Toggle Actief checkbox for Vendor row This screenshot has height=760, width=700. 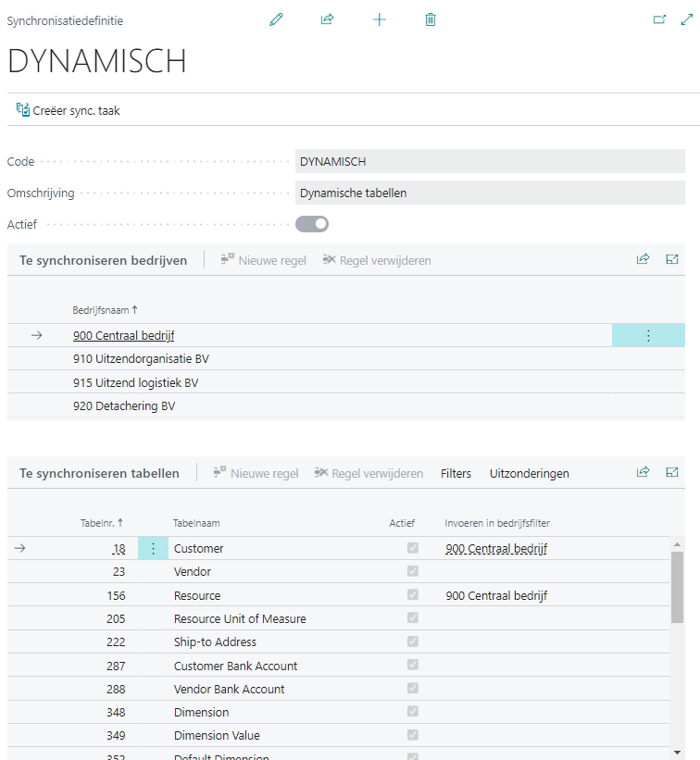[x=413, y=571]
